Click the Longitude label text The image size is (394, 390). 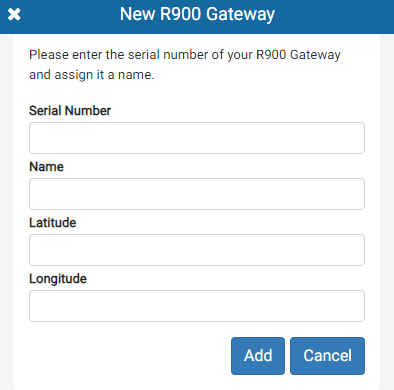(x=58, y=279)
